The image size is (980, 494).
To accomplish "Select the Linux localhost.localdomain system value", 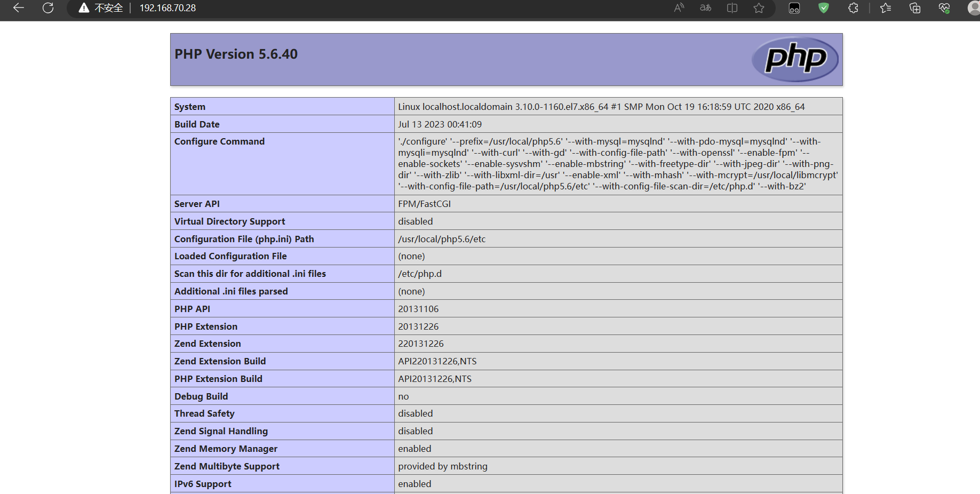I will 601,107.
